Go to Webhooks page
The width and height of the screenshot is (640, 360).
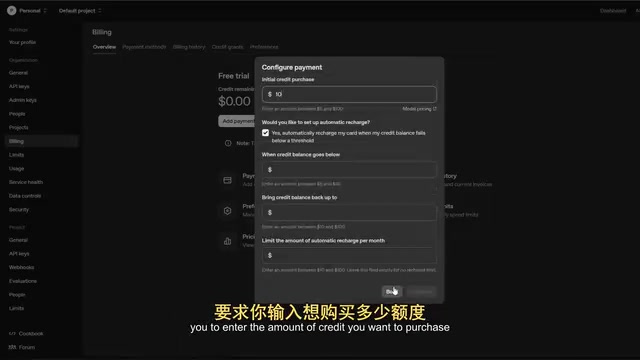(x=22, y=267)
